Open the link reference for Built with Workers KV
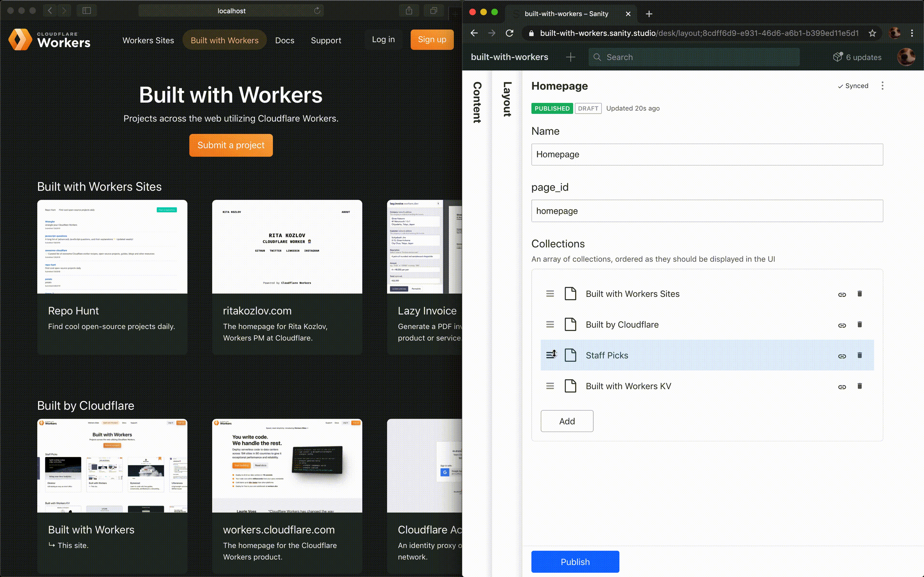Viewport: 924px width, 577px height. tap(842, 387)
